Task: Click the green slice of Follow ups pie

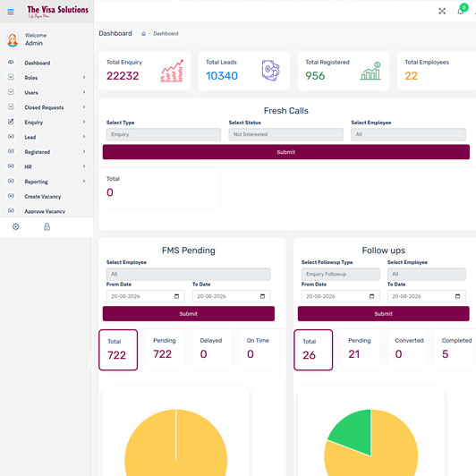Action: 353,431
